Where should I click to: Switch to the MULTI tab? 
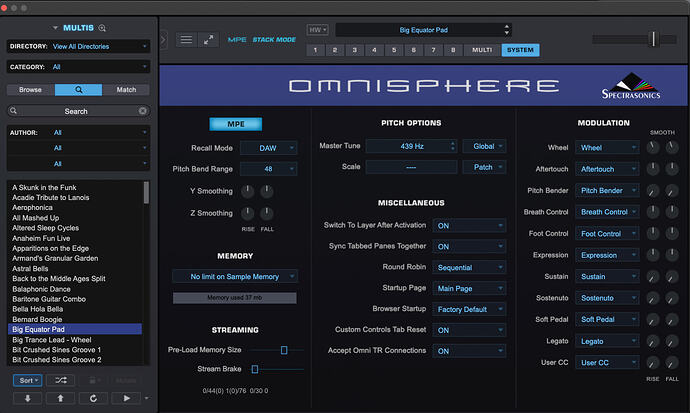(x=482, y=50)
